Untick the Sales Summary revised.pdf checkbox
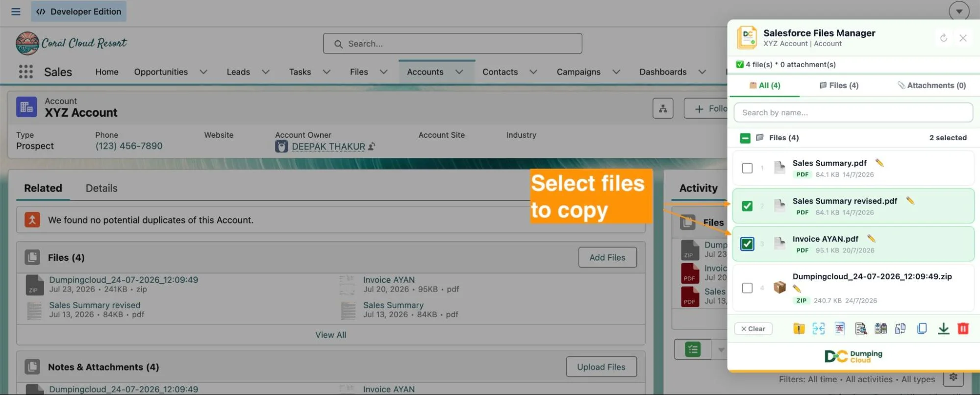 coord(747,206)
